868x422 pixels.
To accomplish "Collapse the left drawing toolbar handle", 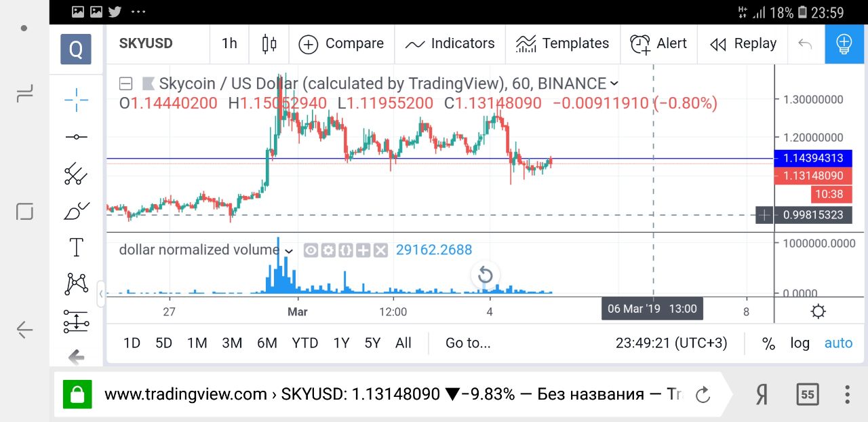I will [x=101, y=294].
